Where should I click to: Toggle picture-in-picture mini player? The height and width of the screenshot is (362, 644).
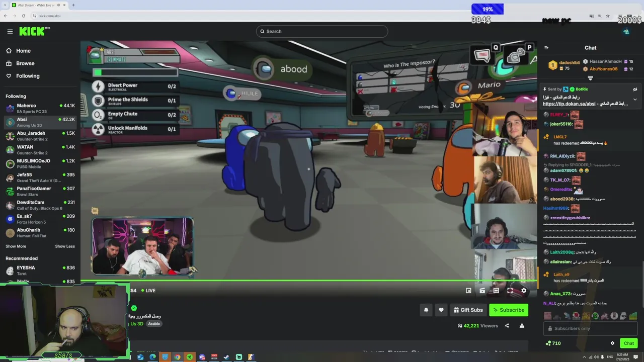pyautogui.click(x=468, y=291)
